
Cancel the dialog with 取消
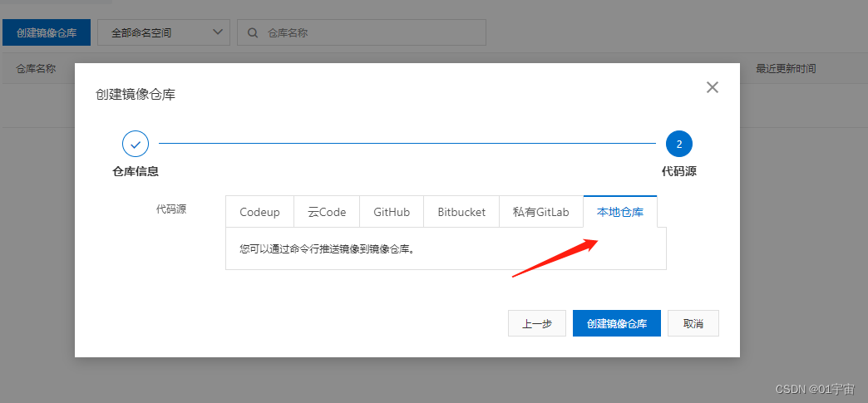pyautogui.click(x=693, y=323)
